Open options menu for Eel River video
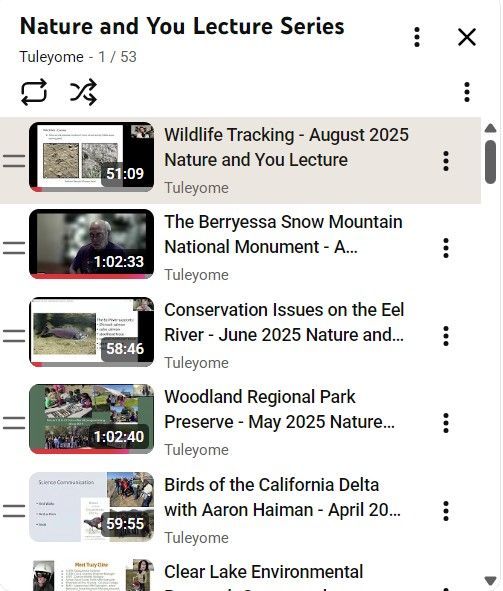Image resolution: width=503 pixels, height=591 pixels. pos(446,336)
